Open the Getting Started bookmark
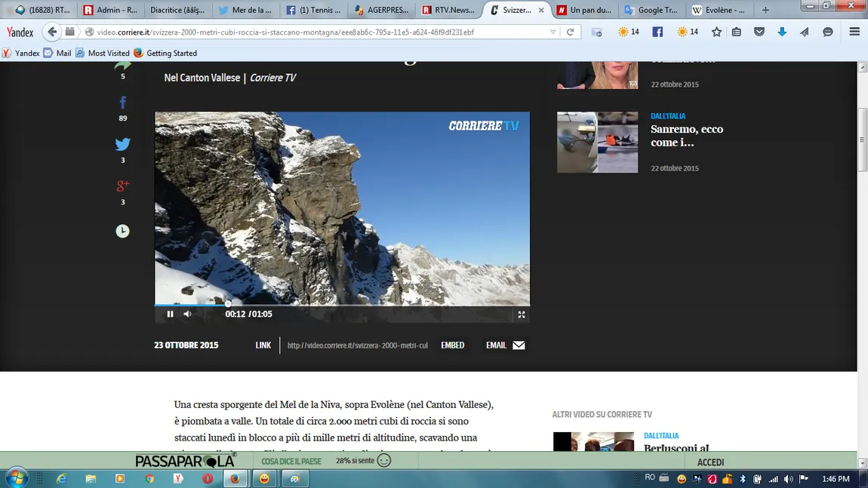Image resolution: width=868 pixels, height=488 pixels. click(x=165, y=53)
